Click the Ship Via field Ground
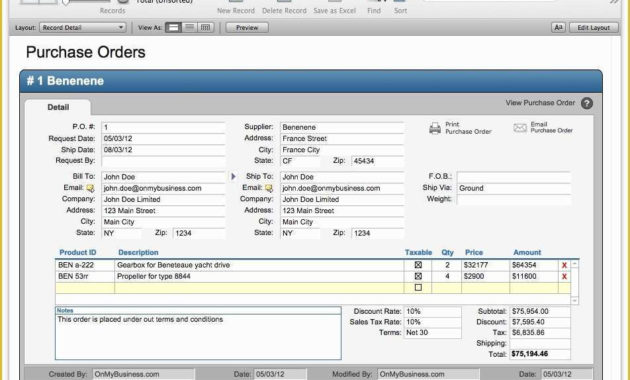 pyautogui.click(x=513, y=188)
